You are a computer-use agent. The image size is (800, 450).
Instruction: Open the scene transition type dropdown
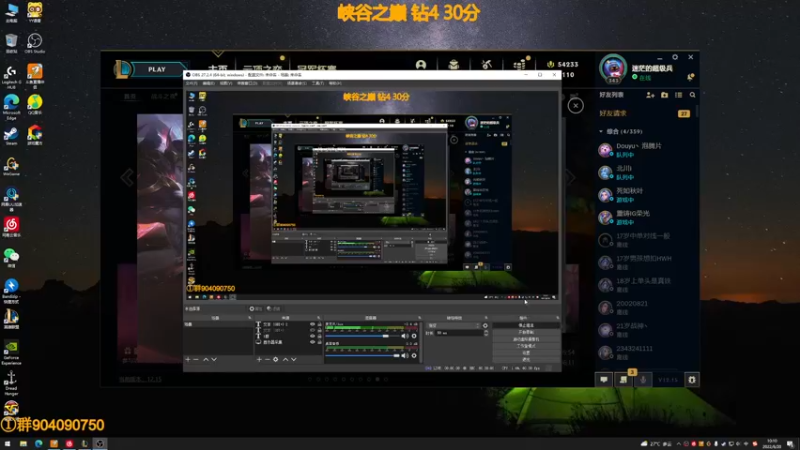pyautogui.click(x=454, y=326)
